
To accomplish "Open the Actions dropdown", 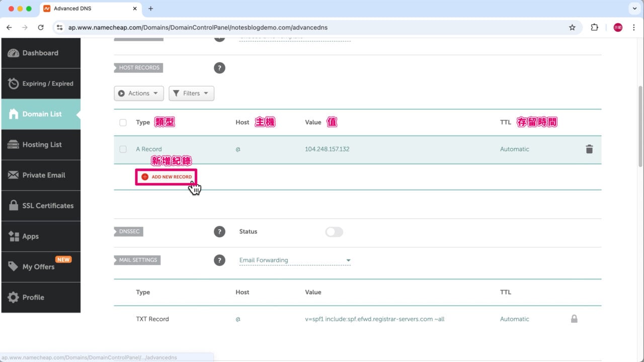I will click(x=139, y=94).
